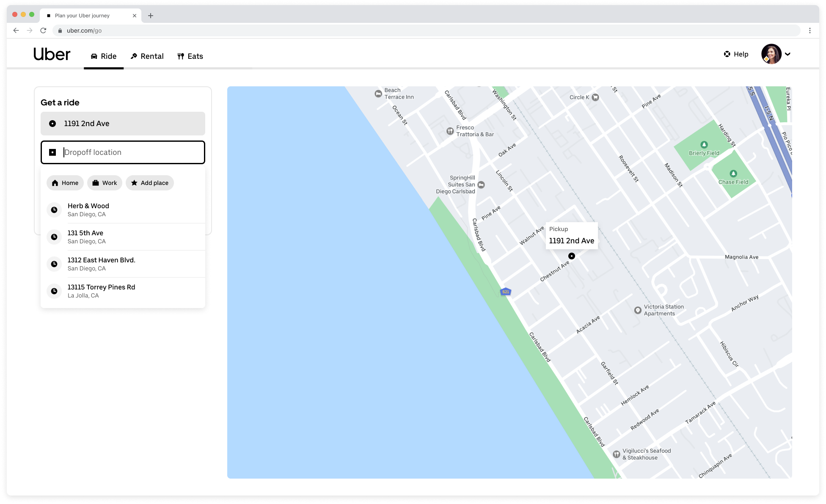Reload the uber.com page
826x504 pixels.
coord(43,30)
